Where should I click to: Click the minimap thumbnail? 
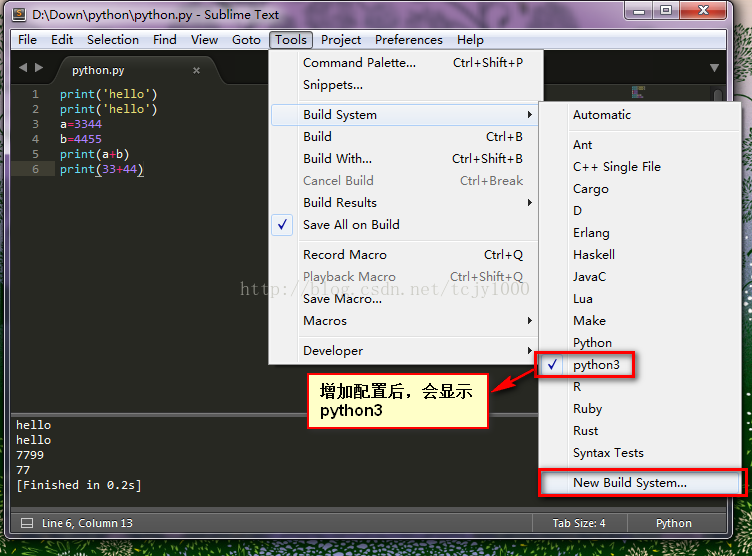click(x=638, y=92)
